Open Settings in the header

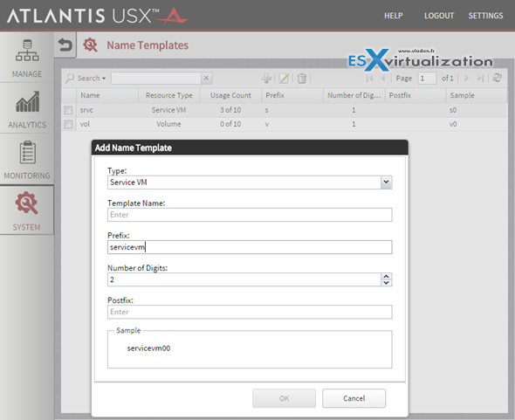pos(485,16)
